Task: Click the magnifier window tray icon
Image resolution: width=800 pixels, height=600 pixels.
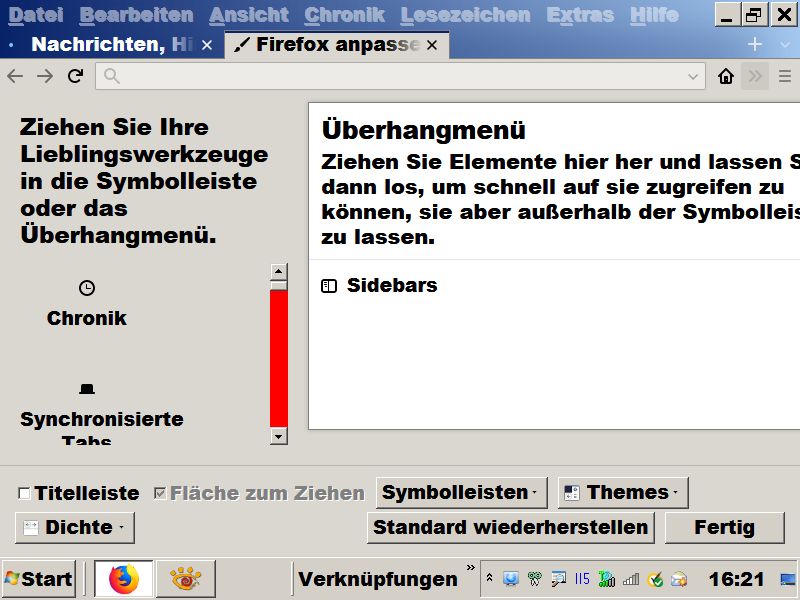Action: (559, 579)
